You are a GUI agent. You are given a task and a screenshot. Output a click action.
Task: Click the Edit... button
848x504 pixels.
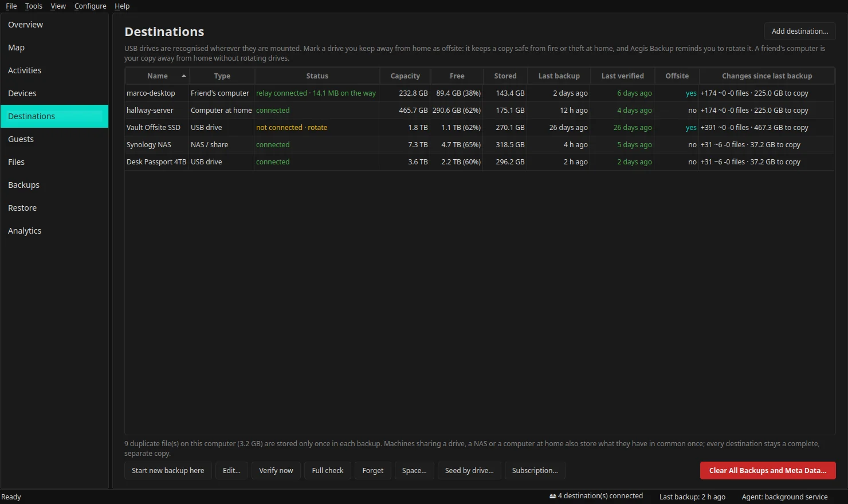click(x=231, y=471)
